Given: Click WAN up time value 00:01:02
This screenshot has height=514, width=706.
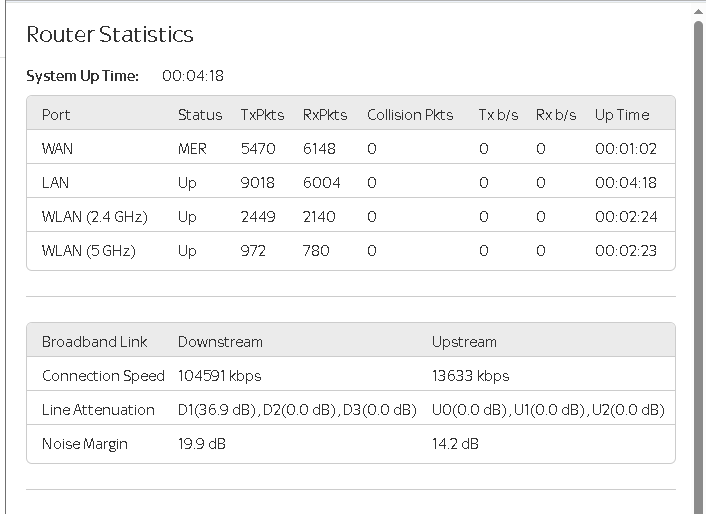Looking at the screenshot, I should [625, 149].
